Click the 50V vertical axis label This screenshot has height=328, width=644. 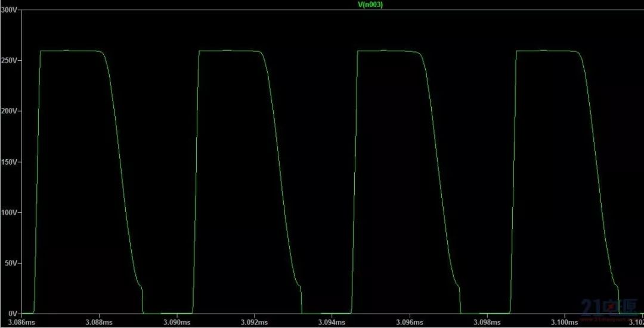coord(11,263)
